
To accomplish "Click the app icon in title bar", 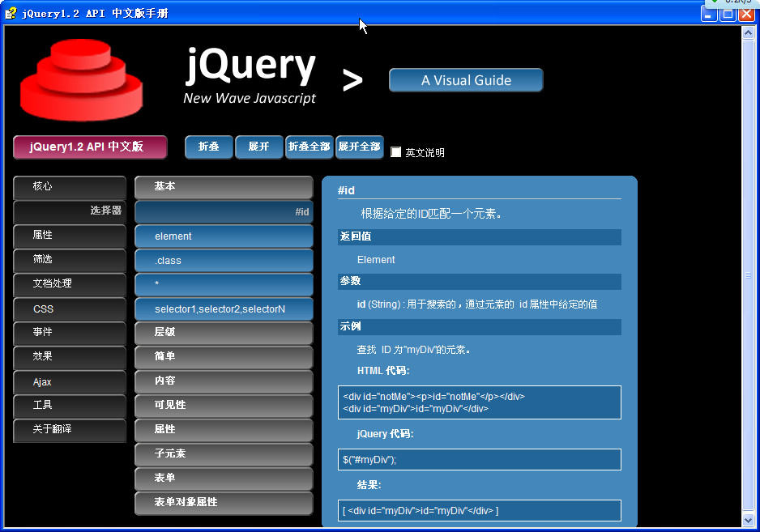I will (x=11, y=13).
